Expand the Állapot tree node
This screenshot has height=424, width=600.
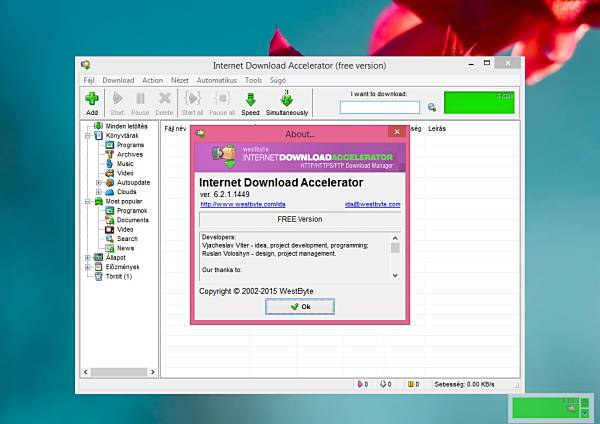88,258
